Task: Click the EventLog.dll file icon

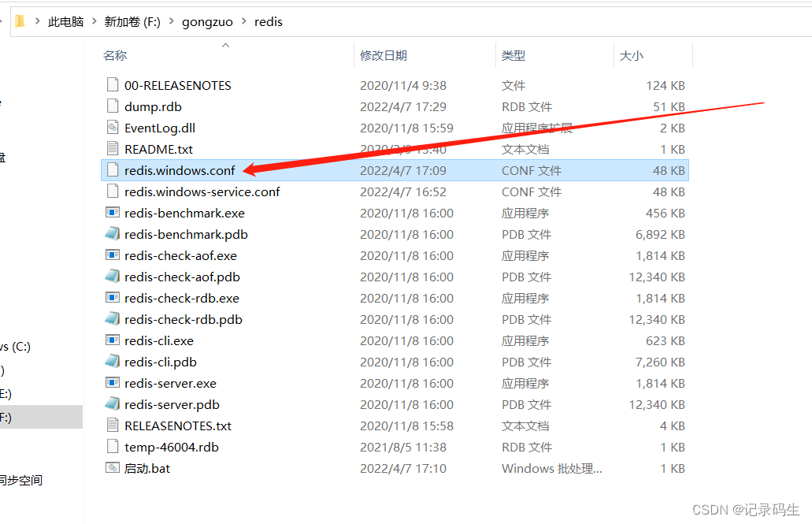Action: click(x=113, y=128)
